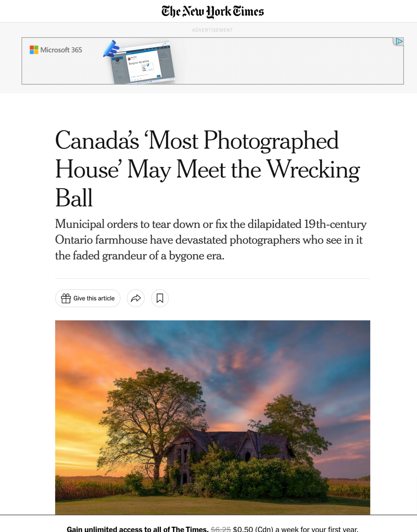Toggle the bookmark to save this article
This screenshot has width=417, height=532.
pos(160,298)
